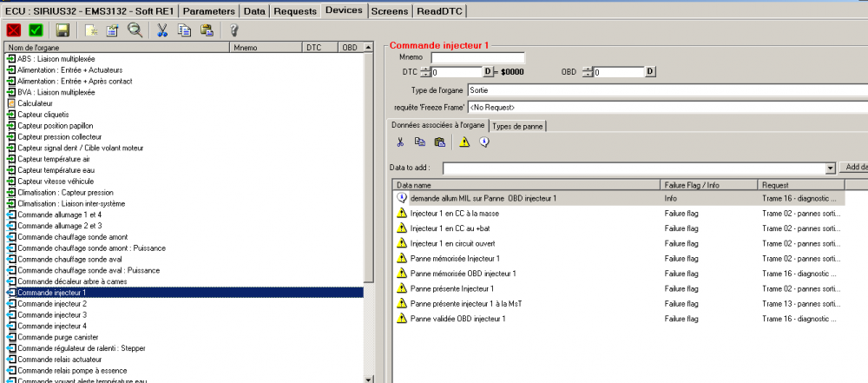
Task: Click the floppy disk save icon
Action: click(62, 30)
